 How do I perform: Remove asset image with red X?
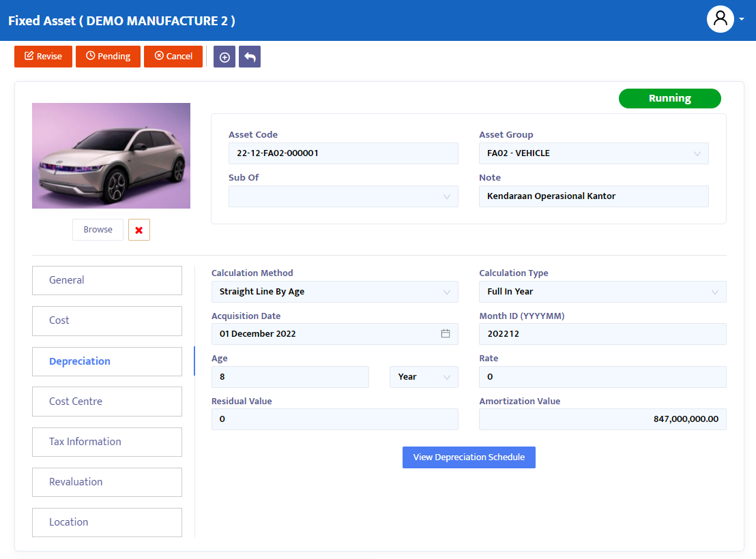coord(139,230)
